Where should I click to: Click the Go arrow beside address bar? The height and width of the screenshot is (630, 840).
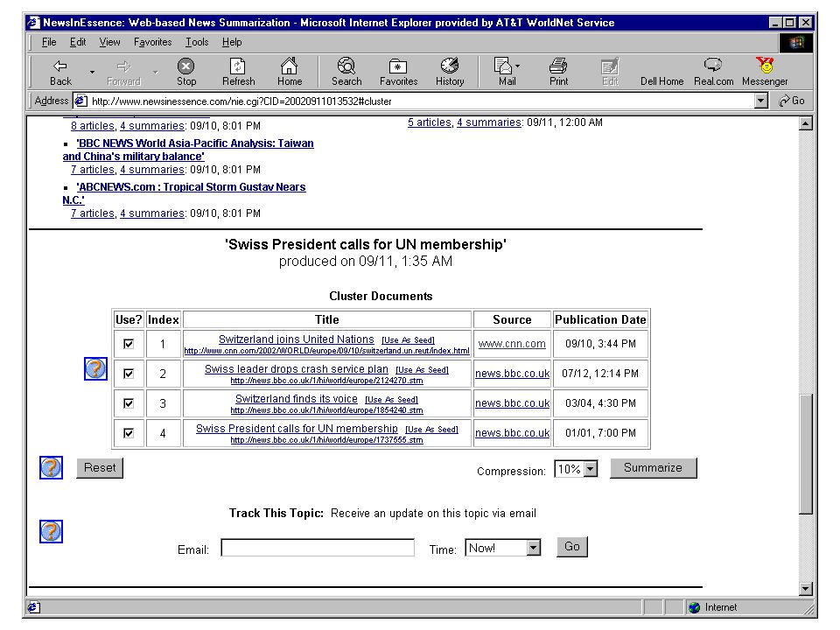point(792,101)
